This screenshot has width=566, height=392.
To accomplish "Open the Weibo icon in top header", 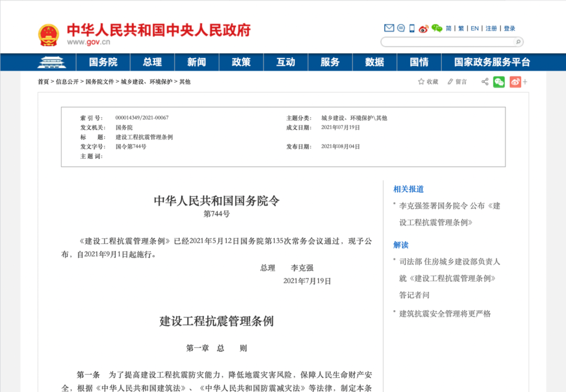I will (423, 28).
